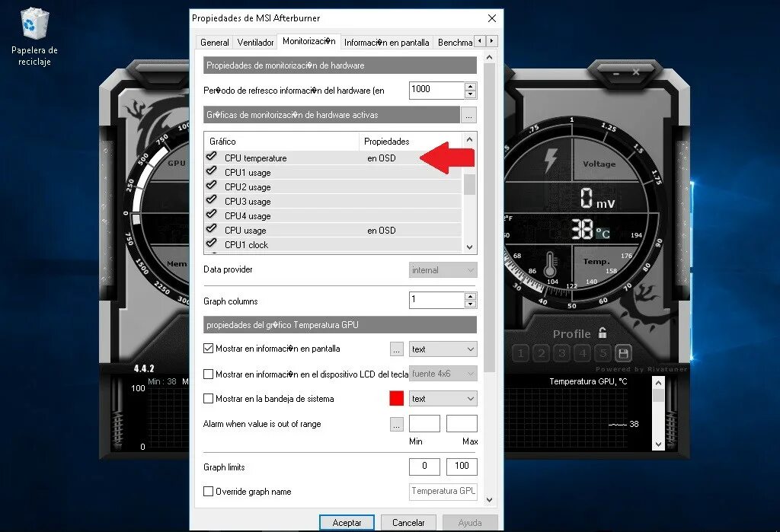Toggle the CPU temperature graph checkmark

[x=212, y=157]
